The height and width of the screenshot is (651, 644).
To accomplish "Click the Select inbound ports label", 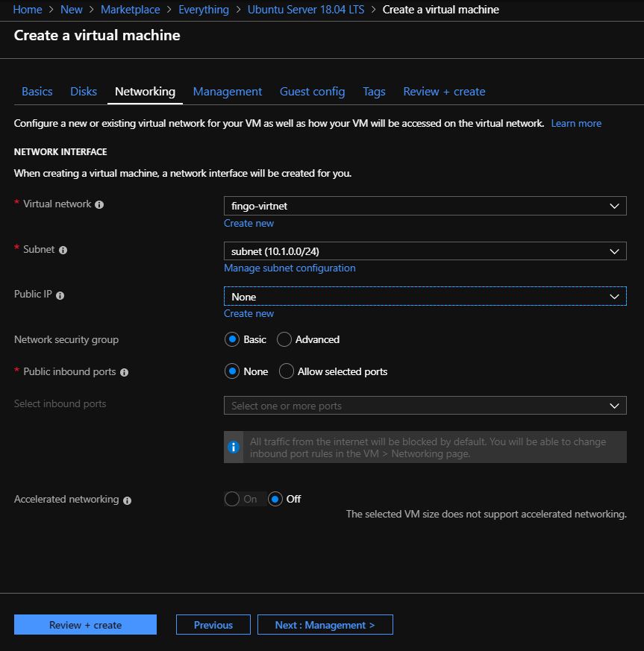I will [60, 403].
